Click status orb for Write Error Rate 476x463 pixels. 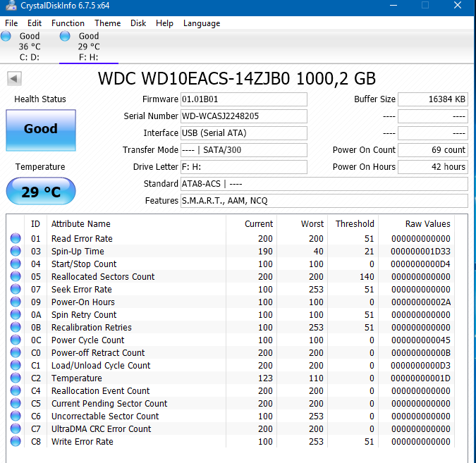pyautogui.click(x=16, y=441)
